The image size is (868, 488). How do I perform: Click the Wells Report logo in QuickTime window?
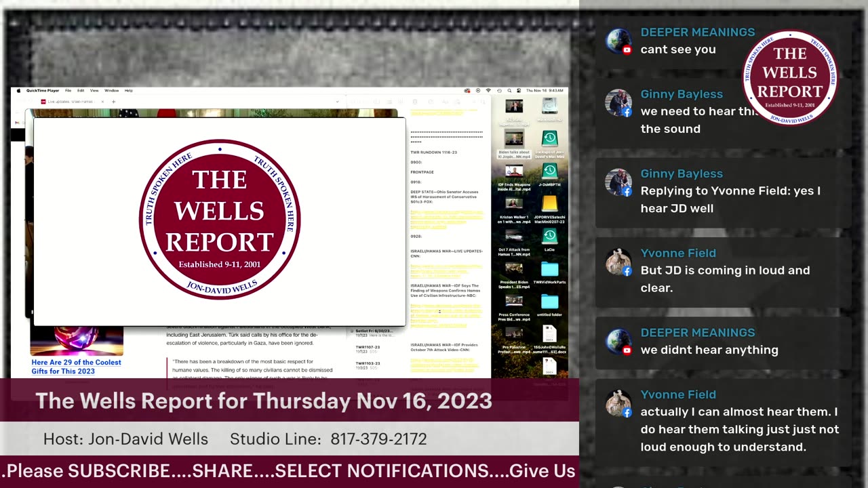(x=220, y=220)
